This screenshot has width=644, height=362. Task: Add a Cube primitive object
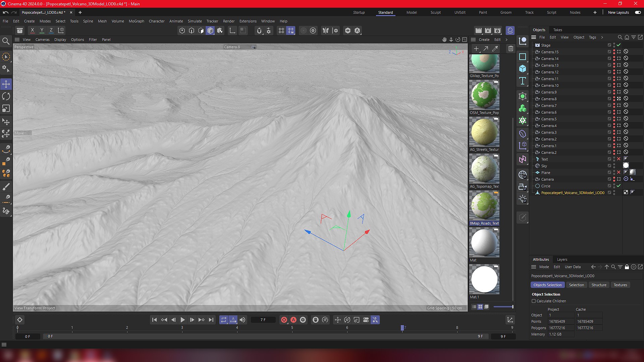click(523, 69)
